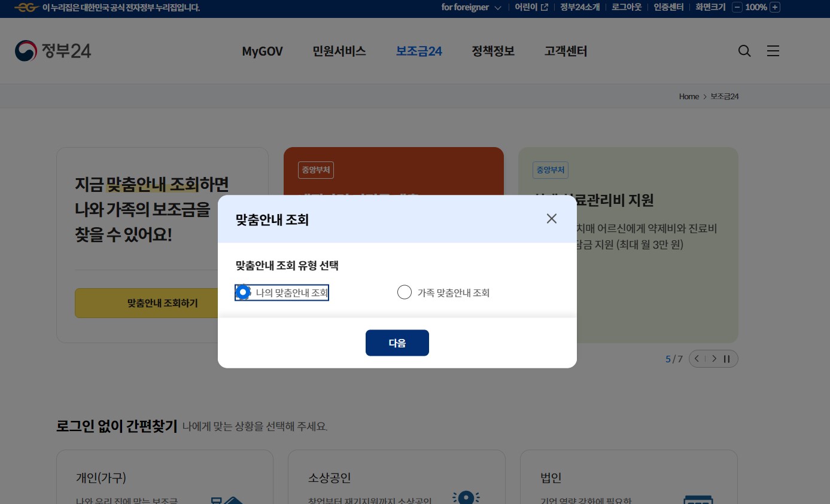Viewport: 830px width, 504px height.
Task: Open the 보조금24 menu
Action: (x=419, y=51)
